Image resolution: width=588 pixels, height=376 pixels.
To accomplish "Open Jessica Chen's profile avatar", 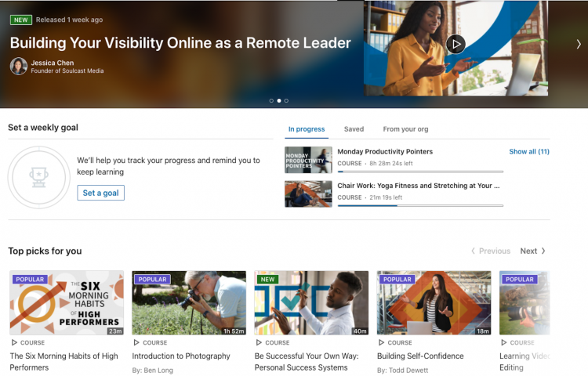I will (18, 67).
